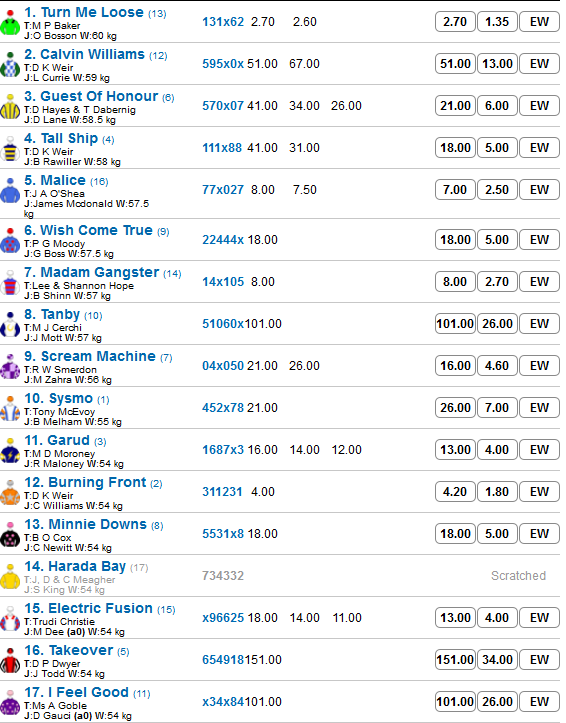Click the green jockey silks for Turn Me Loose
The height and width of the screenshot is (723, 566).
10,23
